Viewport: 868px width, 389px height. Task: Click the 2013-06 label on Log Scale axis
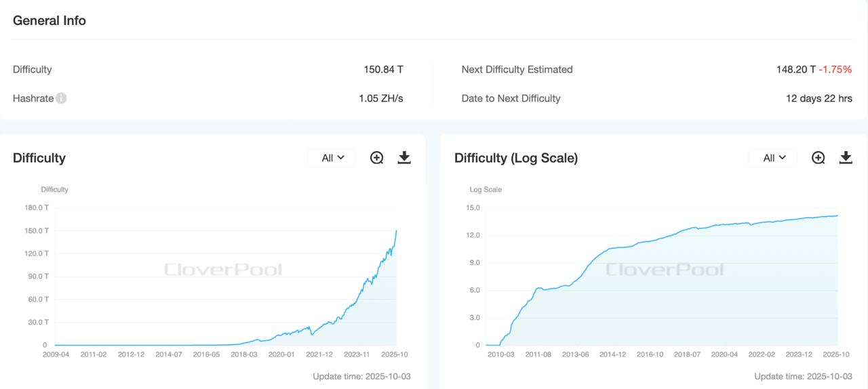click(x=575, y=354)
